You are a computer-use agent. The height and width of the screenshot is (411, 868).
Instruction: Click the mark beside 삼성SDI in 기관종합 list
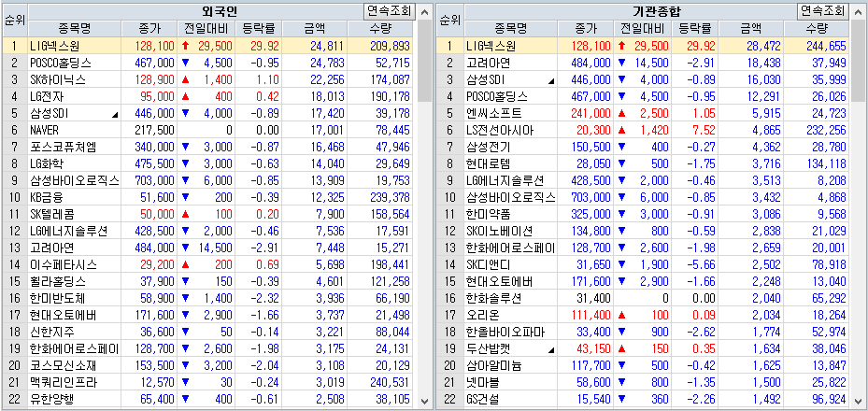point(551,81)
